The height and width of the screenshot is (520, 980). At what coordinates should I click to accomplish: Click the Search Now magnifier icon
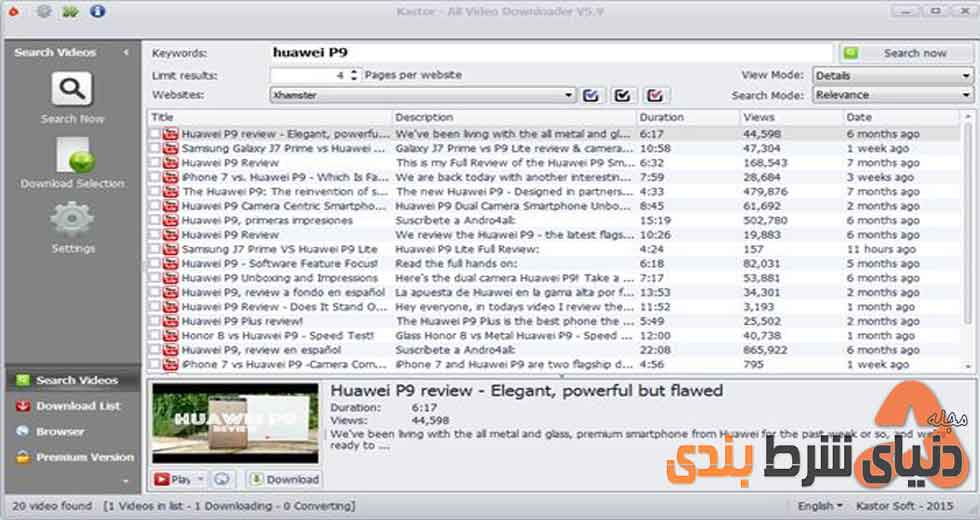(x=72, y=89)
